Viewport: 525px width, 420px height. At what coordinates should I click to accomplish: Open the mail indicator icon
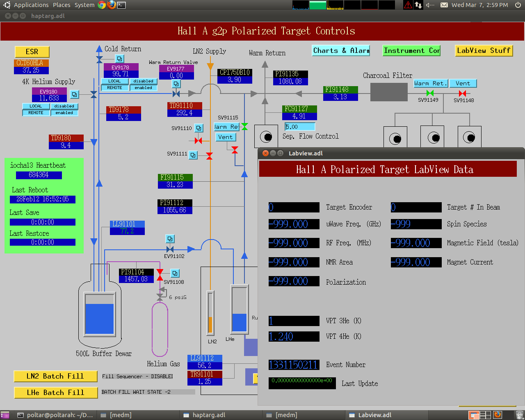(444, 5)
